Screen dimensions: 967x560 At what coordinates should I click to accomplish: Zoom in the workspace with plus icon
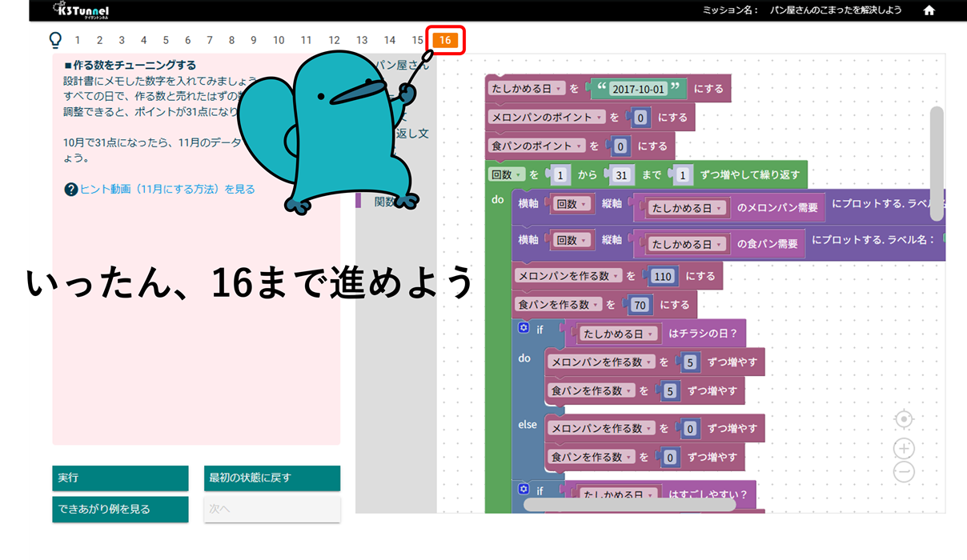click(x=904, y=448)
